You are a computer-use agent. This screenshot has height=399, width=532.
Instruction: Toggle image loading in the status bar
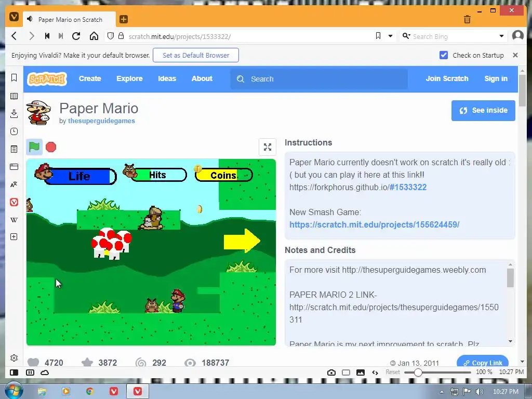click(x=361, y=373)
